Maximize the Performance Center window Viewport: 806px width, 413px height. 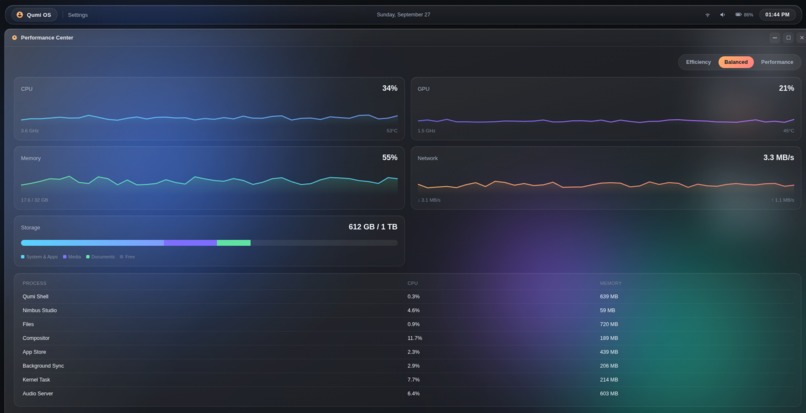pos(788,38)
